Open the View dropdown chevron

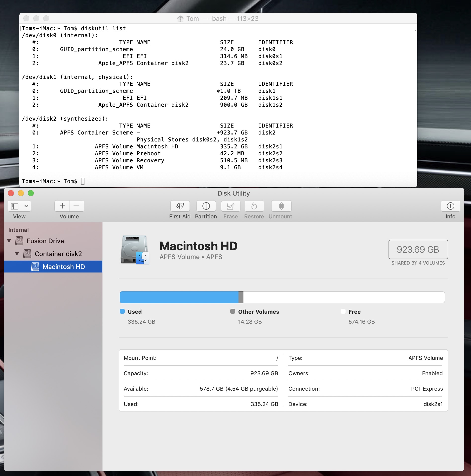(26, 206)
